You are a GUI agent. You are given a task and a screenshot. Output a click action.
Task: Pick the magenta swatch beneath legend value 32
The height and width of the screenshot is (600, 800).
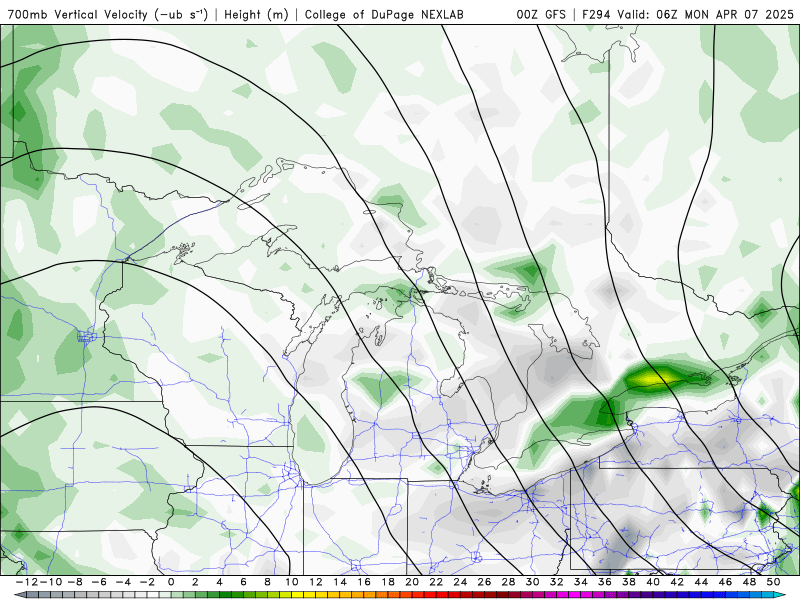point(563,595)
